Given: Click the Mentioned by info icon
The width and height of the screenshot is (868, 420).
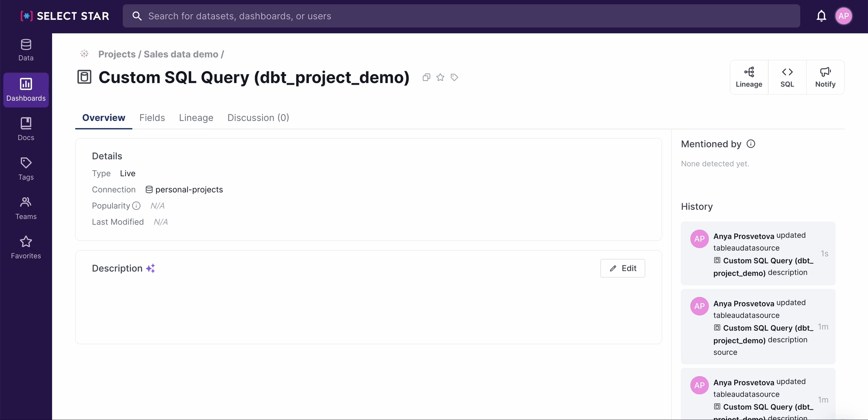Looking at the screenshot, I should pyautogui.click(x=751, y=144).
